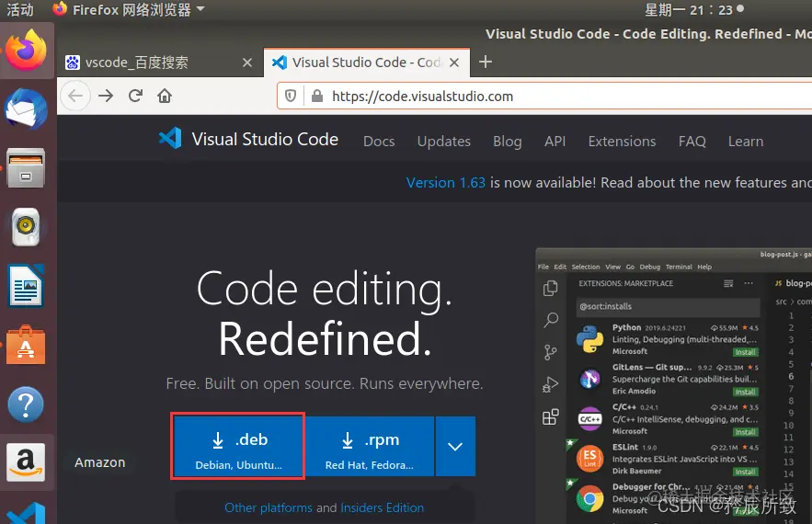812x524 pixels.
Task: Launch Visual Studio Code from the dock
Action: (26, 514)
